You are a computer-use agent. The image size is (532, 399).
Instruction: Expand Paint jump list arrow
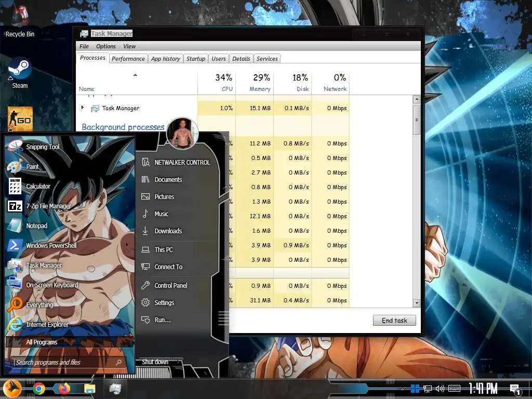coord(128,167)
